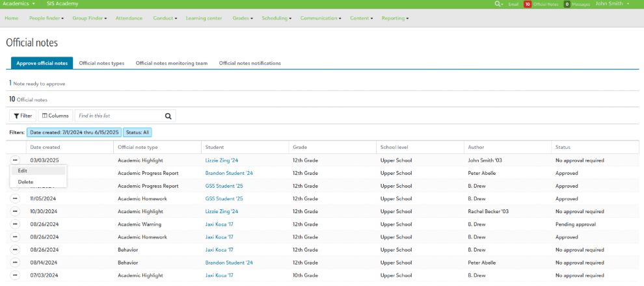This screenshot has width=644, height=286.
Task: Open row menu for 11/05/2024 note
Action: point(15,199)
